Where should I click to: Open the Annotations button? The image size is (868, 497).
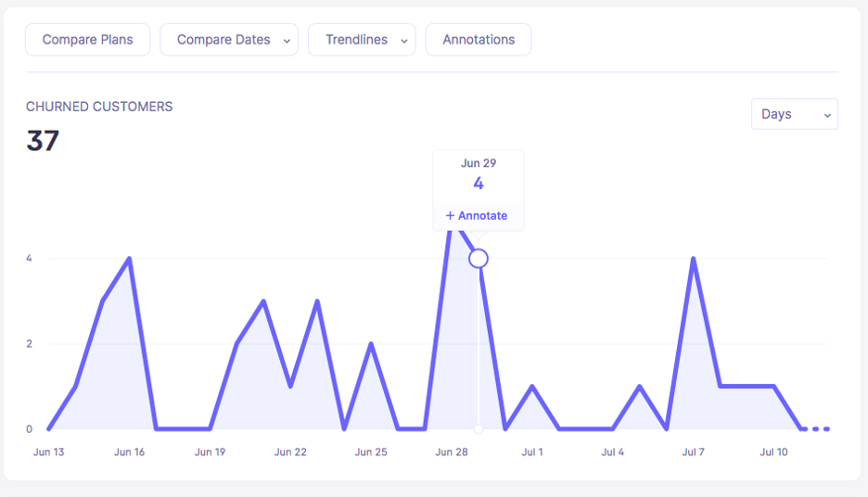(479, 40)
